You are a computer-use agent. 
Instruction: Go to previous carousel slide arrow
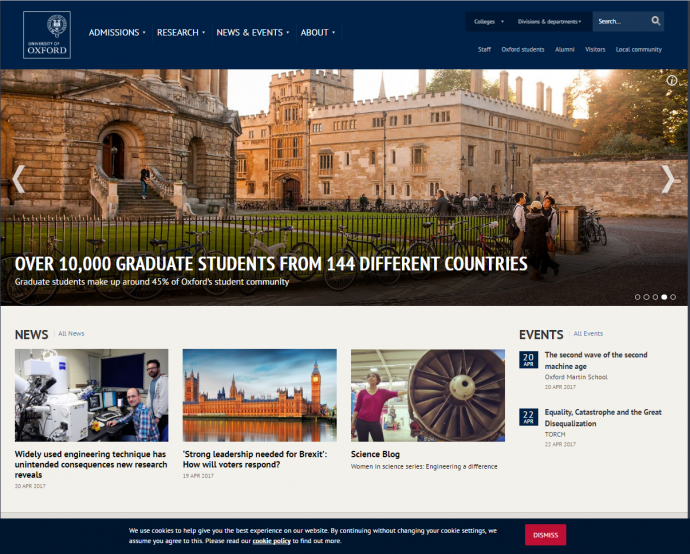[x=18, y=179]
